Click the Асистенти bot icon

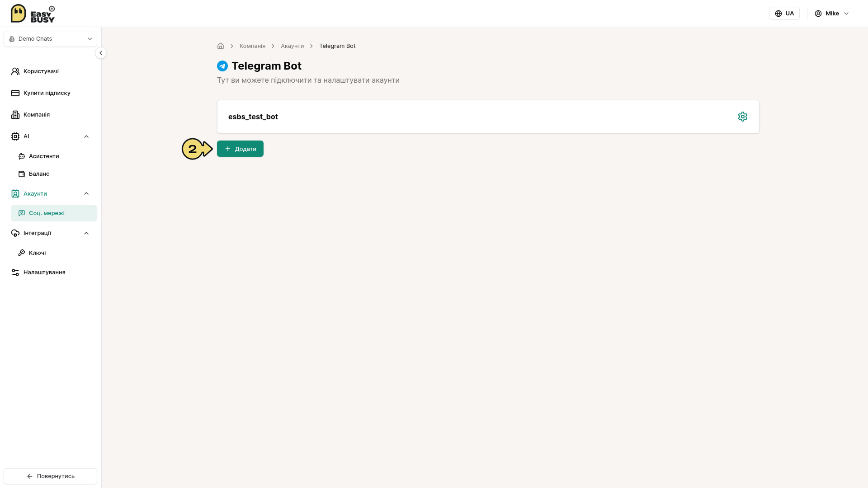(22, 156)
